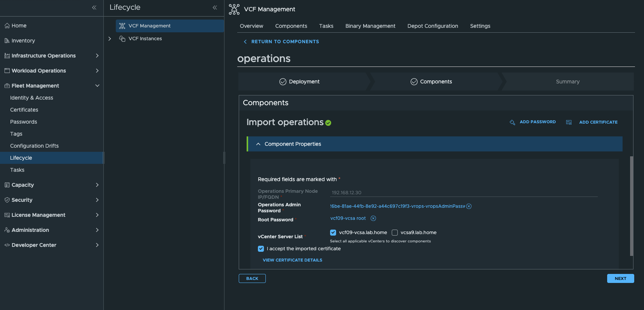Open View Certificate Details link
Screen dimensions: 644x310
coord(292,260)
